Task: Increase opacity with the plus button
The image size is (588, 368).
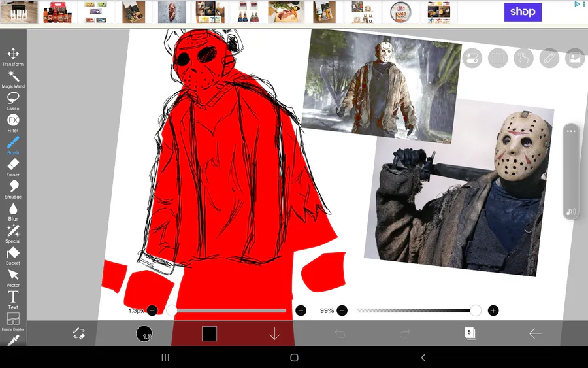Action: (x=493, y=310)
